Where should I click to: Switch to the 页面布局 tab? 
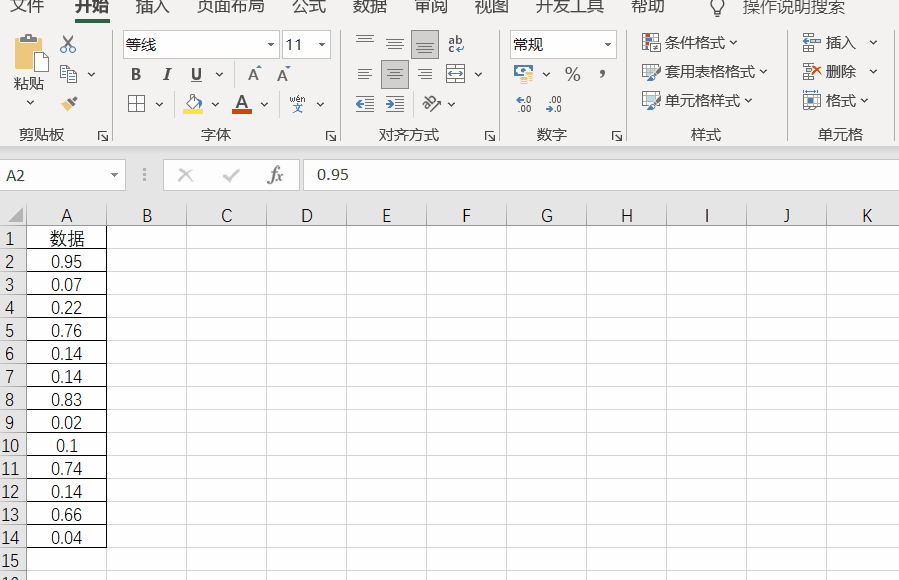tap(230, 7)
